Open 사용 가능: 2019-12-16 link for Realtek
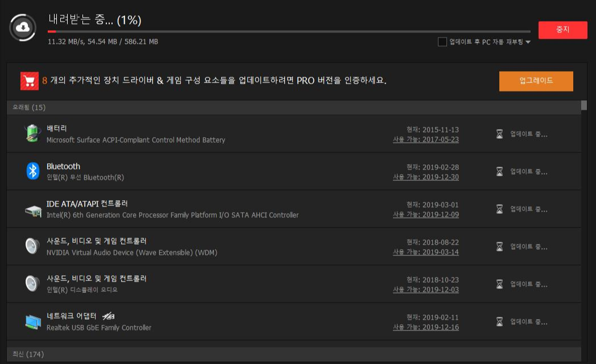 [426, 327]
